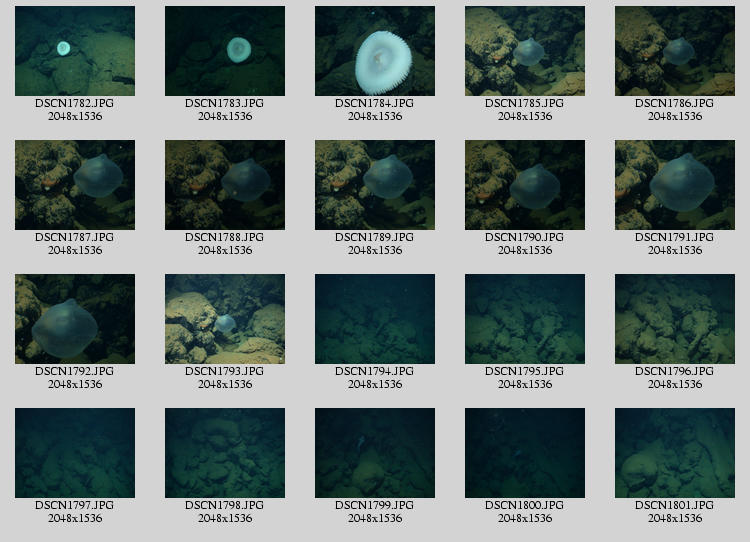Click the large white jellyfish thumbnail in the top row
750x542 pixels.
[x=375, y=51]
